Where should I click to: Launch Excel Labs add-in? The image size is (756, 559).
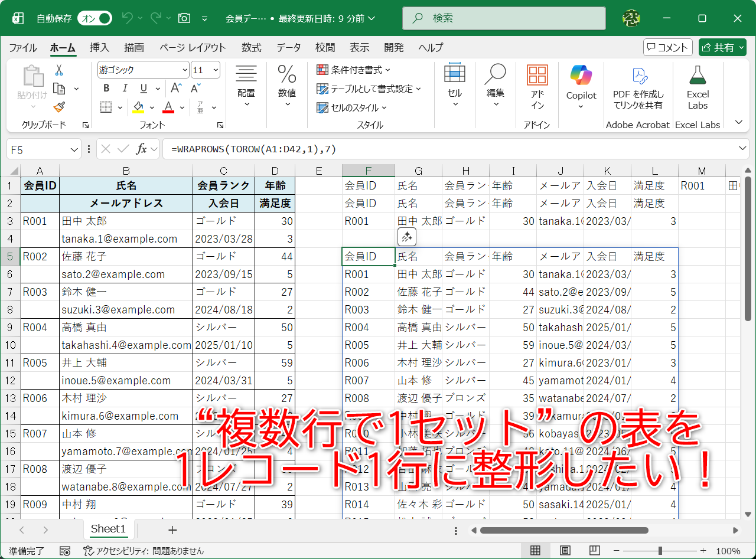[x=698, y=84]
